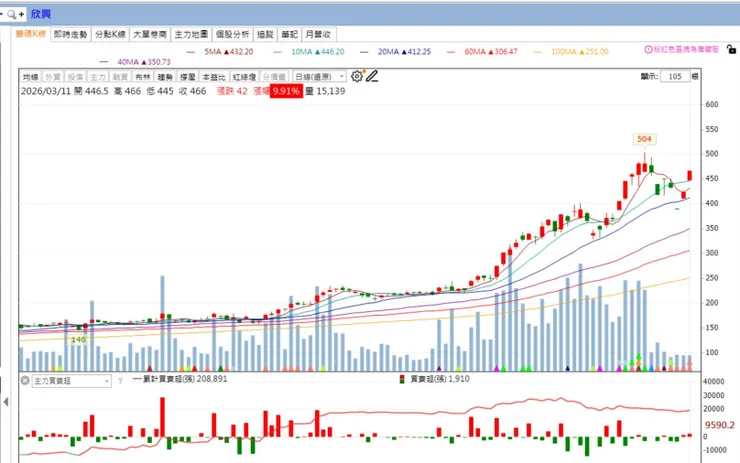Toggle the 趨勢 overlay button
This screenshot has width=740, height=463.
[x=165, y=76]
